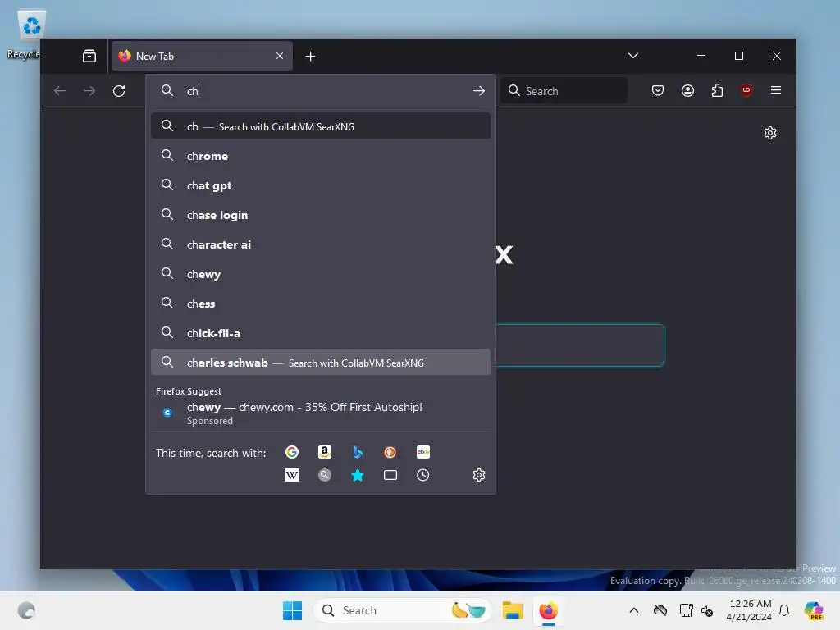Open Firefox account menu
Image resolution: width=840 pixels, height=630 pixels.
pyautogui.click(x=688, y=90)
